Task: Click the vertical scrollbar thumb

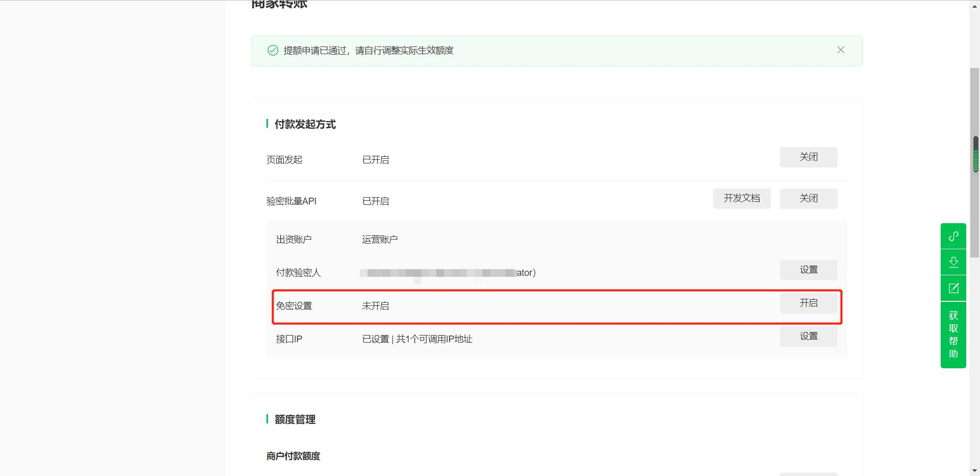Action: 975,154
